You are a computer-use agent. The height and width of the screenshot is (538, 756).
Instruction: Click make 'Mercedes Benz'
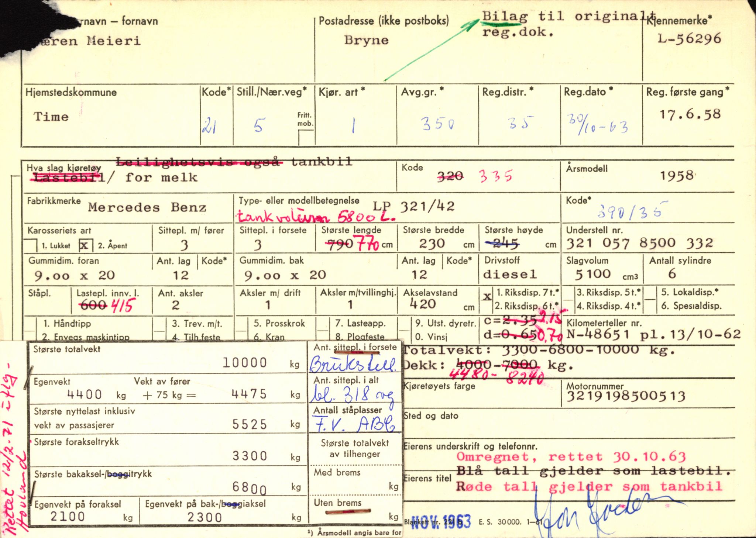tap(147, 207)
